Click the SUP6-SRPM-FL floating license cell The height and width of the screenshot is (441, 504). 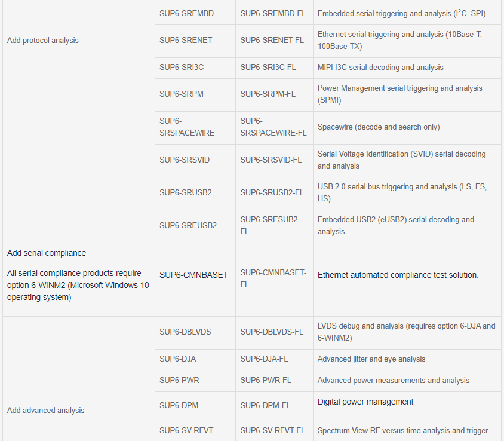pos(268,94)
